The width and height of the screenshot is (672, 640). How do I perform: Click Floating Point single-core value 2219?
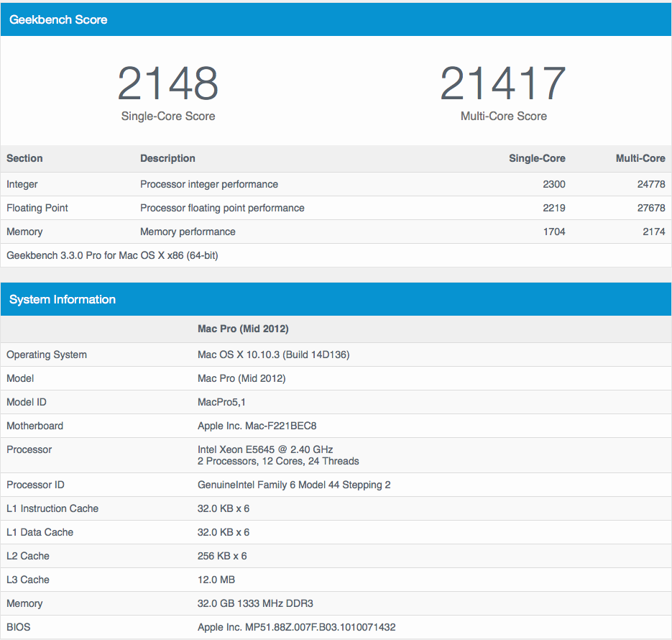click(x=554, y=208)
